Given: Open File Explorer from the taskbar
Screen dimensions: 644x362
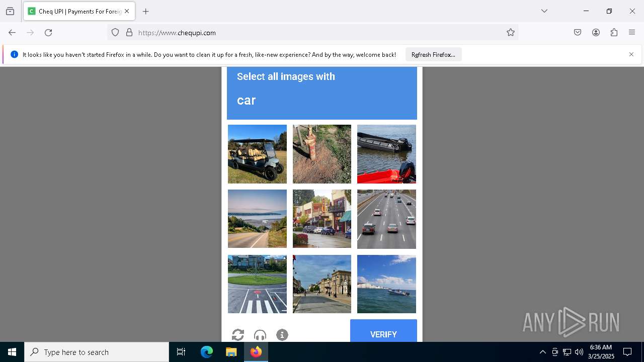Looking at the screenshot, I should coord(231,352).
